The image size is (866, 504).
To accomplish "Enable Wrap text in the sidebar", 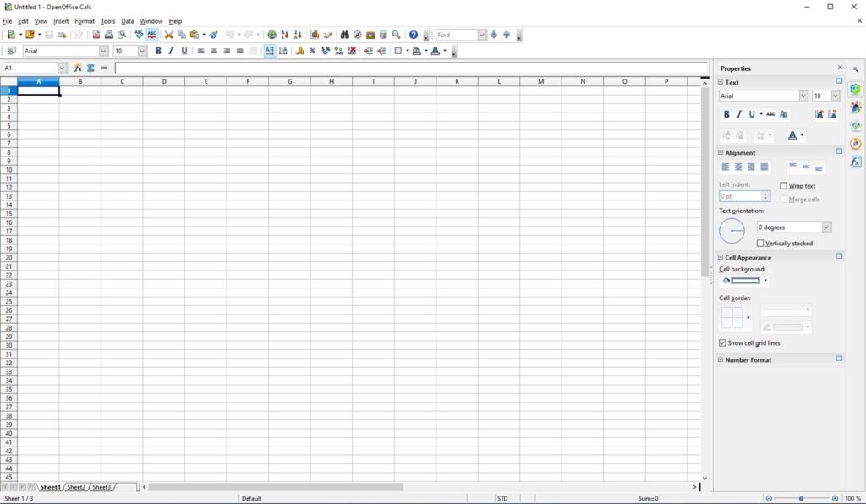I will (x=783, y=185).
